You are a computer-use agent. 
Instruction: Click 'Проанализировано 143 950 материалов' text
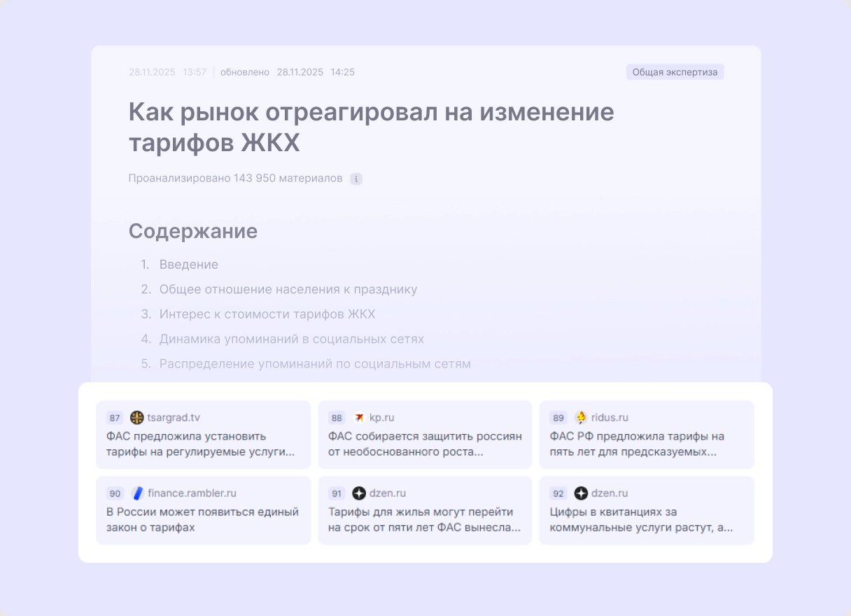pos(236,178)
